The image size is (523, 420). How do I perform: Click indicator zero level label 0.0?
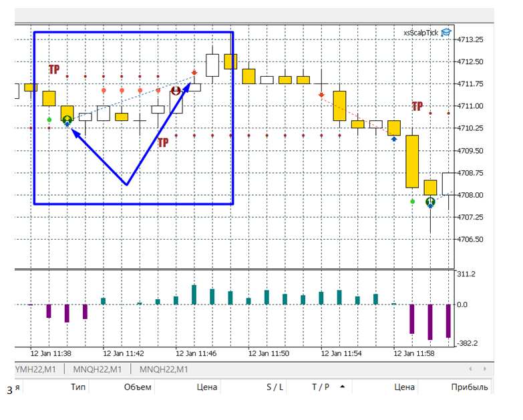(462, 304)
